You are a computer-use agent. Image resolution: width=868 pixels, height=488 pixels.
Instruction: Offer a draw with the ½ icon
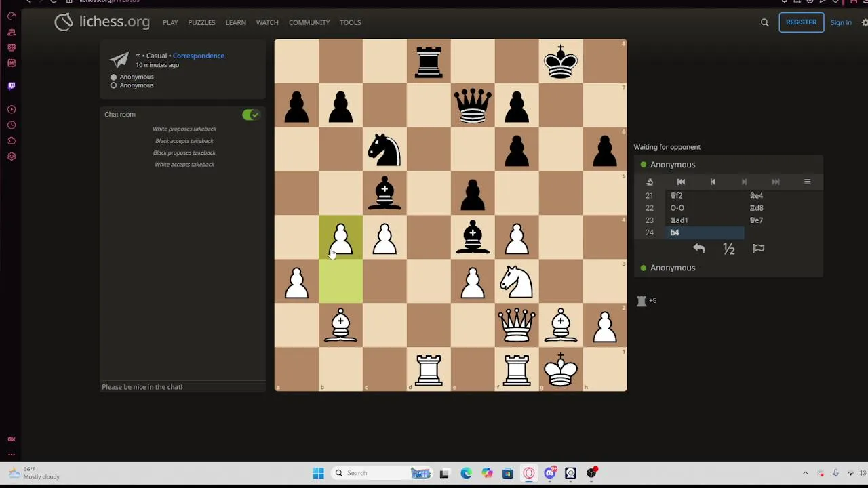coord(729,249)
